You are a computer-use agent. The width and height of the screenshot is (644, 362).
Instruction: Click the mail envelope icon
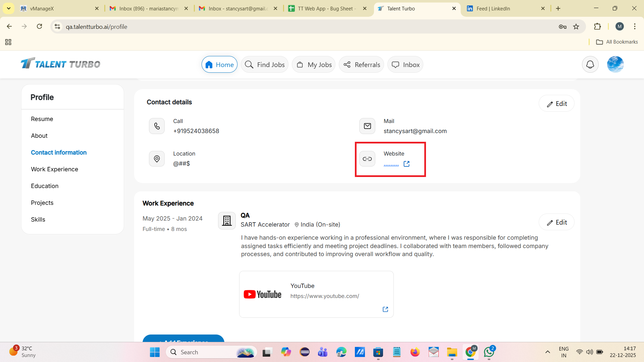pos(367,126)
